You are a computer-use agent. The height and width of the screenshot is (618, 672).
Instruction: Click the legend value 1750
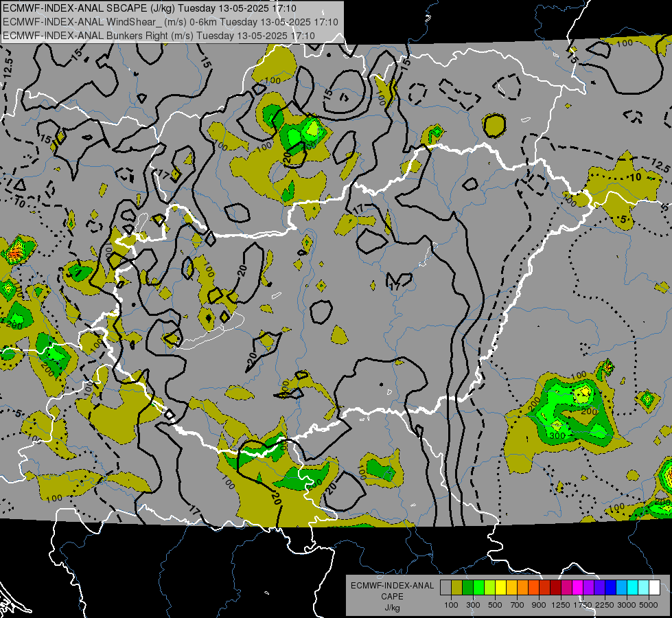coord(583,605)
